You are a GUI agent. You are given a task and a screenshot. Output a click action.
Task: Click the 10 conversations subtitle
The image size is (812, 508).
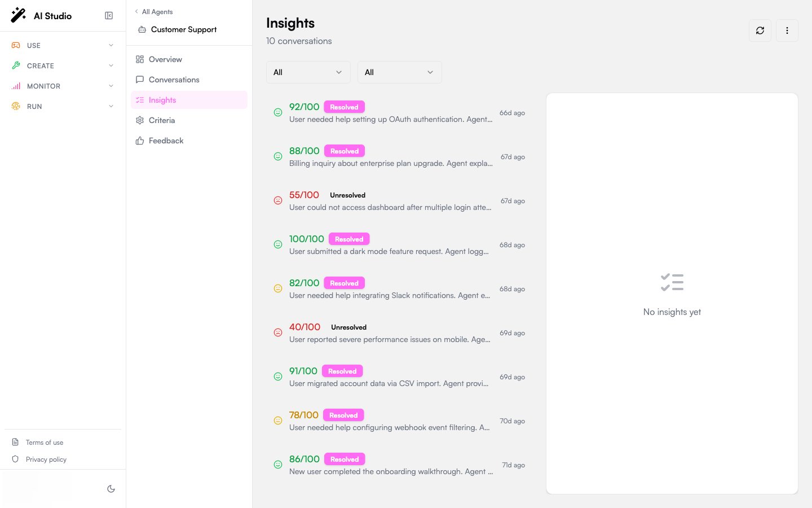[299, 41]
